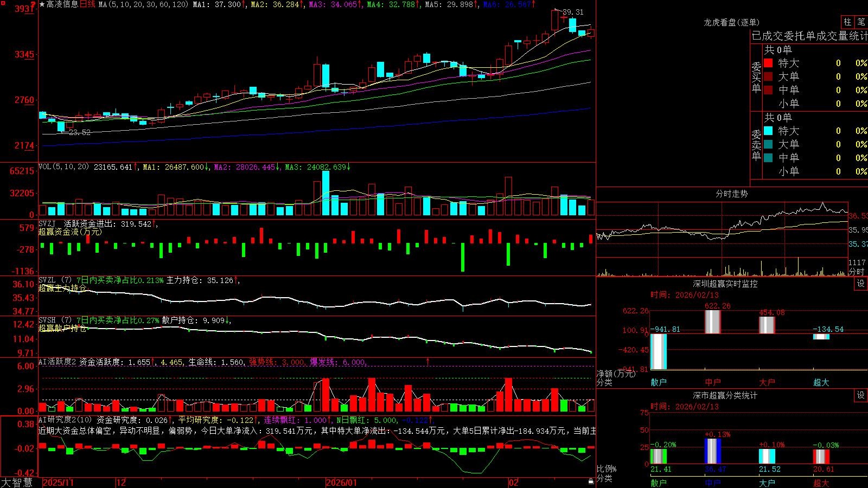
Task: Click 散户持仓: 9.909 value
Action: pos(193,320)
